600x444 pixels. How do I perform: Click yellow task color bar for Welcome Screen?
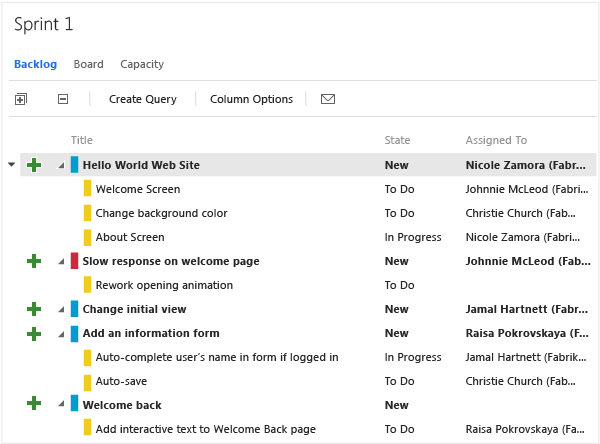(x=87, y=189)
